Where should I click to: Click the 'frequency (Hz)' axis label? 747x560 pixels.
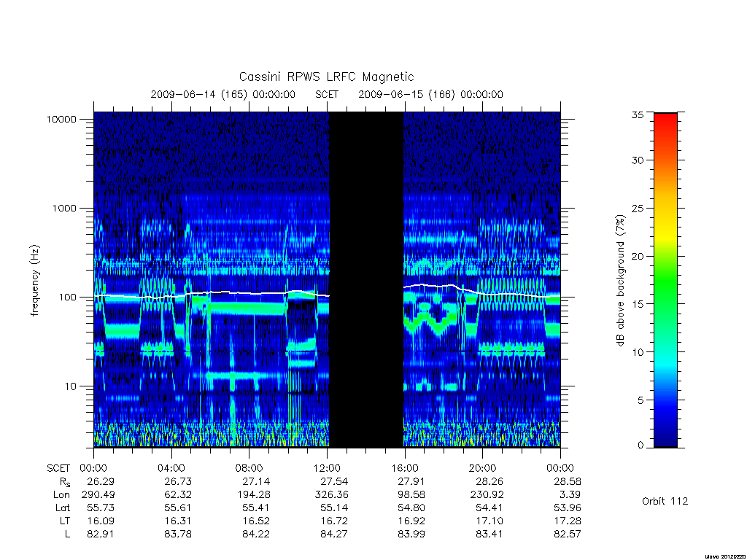coord(35,281)
